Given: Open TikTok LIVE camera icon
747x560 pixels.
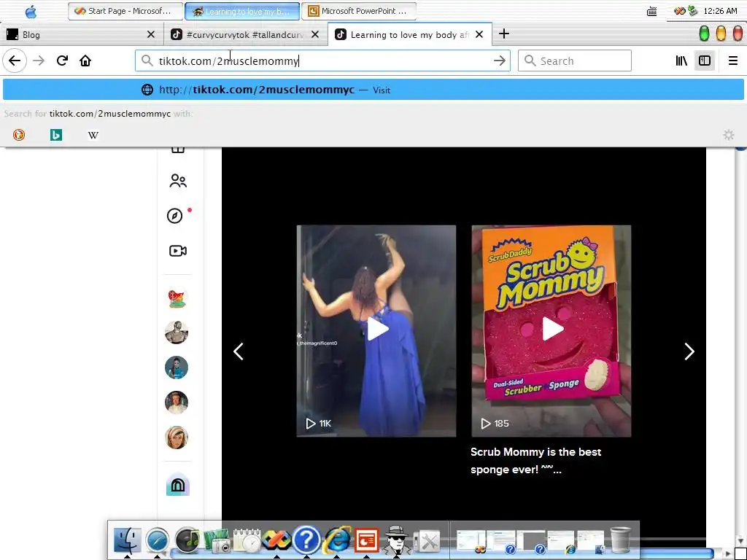Looking at the screenshot, I should (x=178, y=251).
